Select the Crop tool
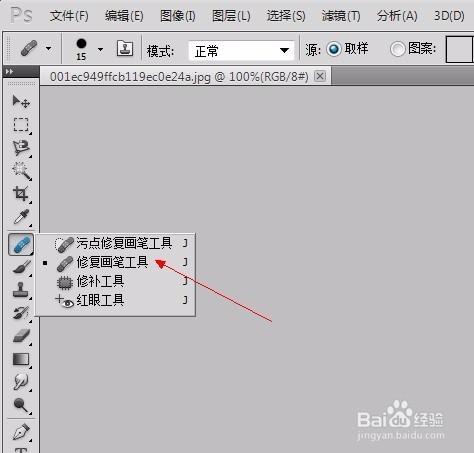The width and height of the screenshot is (474, 453). click(x=20, y=193)
